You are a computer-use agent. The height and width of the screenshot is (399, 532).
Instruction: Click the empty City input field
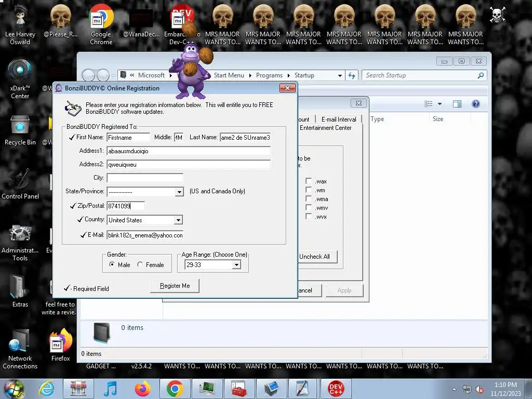(x=145, y=178)
